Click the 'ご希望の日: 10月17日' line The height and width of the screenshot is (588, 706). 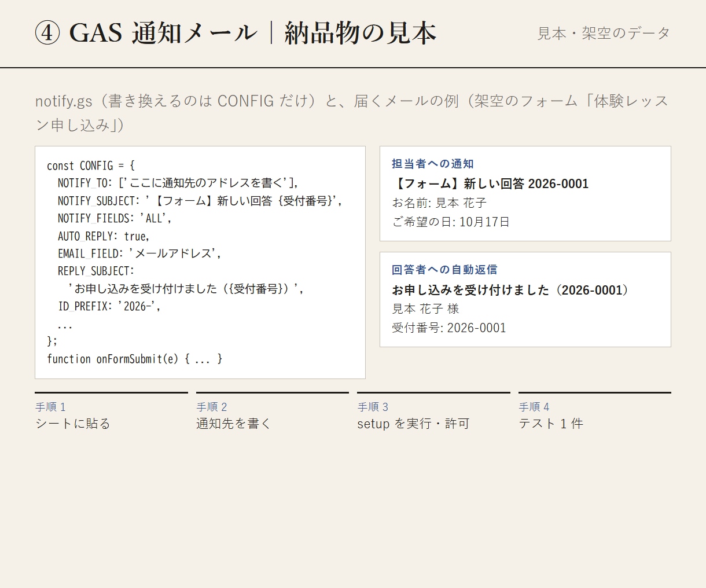pyautogui.click(x=451, y=222)
